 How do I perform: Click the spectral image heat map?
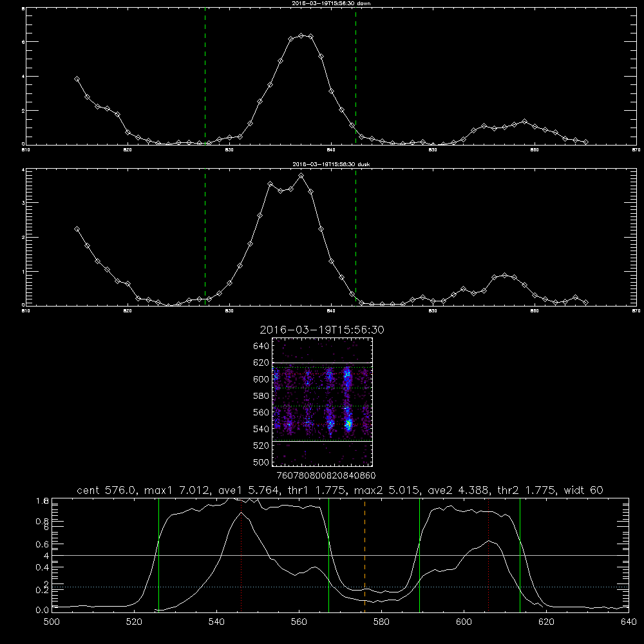(x=323, y=402)
